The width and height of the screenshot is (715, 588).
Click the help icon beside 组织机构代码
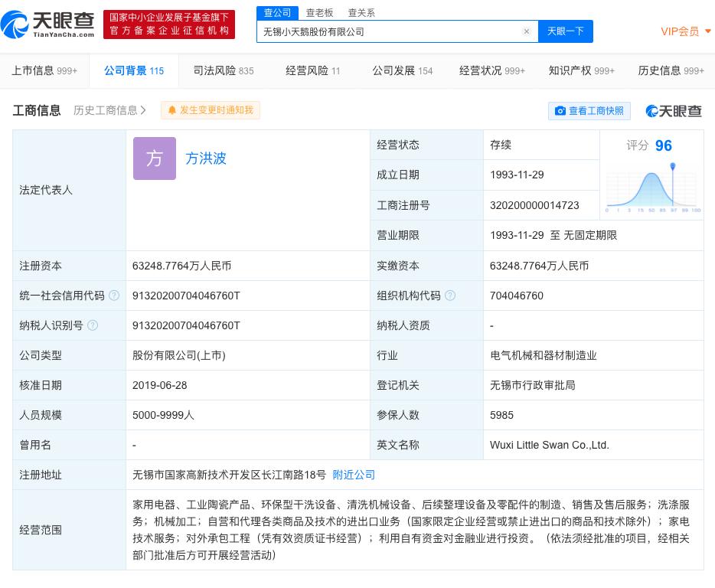450,296
